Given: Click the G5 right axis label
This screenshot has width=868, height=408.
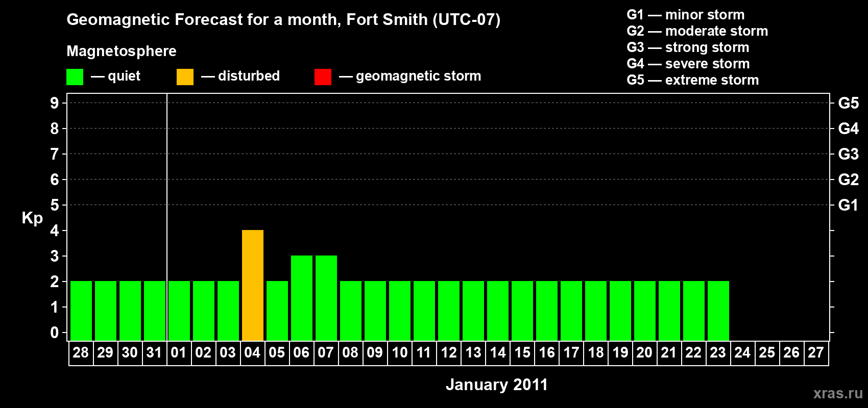Looking at the screenshot, I should point(849,103).
